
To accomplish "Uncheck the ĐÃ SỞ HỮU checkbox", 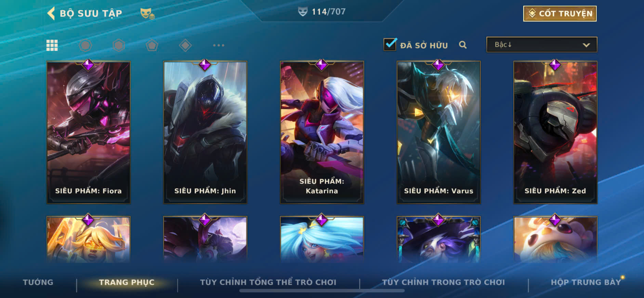I will tap(390, 45).
